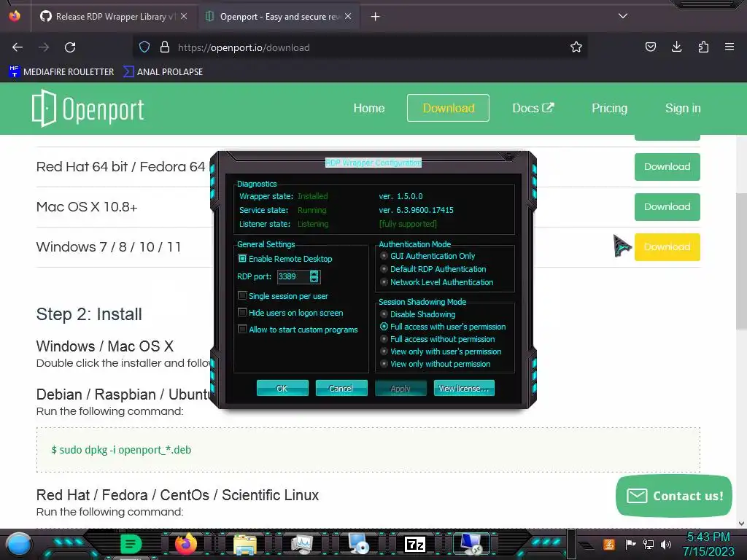Click the padlock site info icon
The height and width of the screenshot is (560, 747).
point(165,47)
